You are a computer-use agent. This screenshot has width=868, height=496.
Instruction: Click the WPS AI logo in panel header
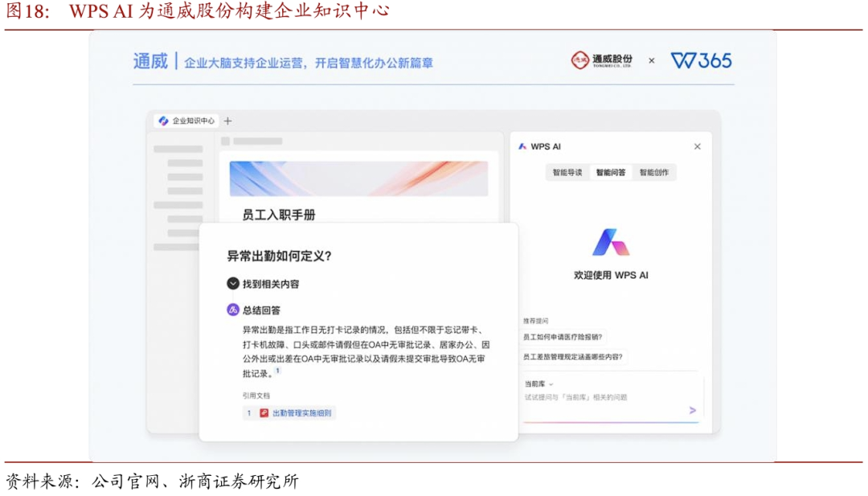[x=522, y=146]
